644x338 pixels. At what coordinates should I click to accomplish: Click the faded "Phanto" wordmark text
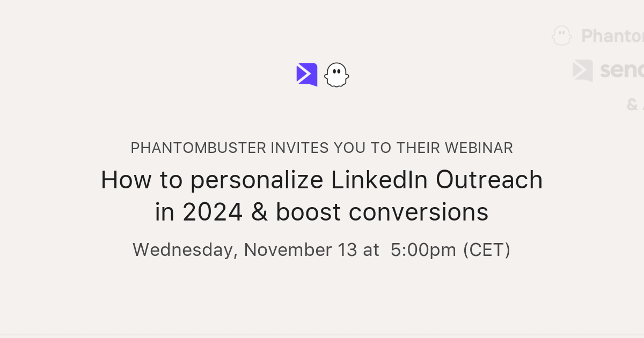click(x=613, y=36)
